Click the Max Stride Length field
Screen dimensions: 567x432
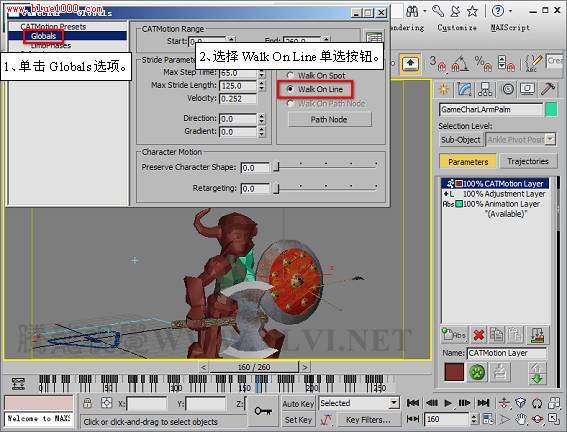point(238,86)
